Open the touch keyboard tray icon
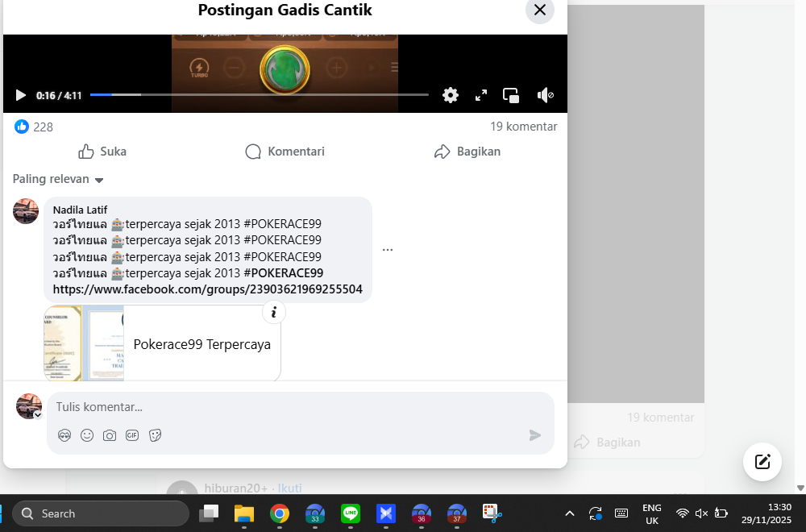Viewport: 806px width, 532px height. click(621, 513)
